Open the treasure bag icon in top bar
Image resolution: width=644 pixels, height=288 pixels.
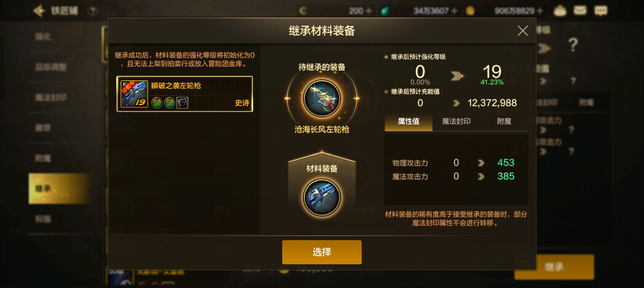[x=560, y=11]
